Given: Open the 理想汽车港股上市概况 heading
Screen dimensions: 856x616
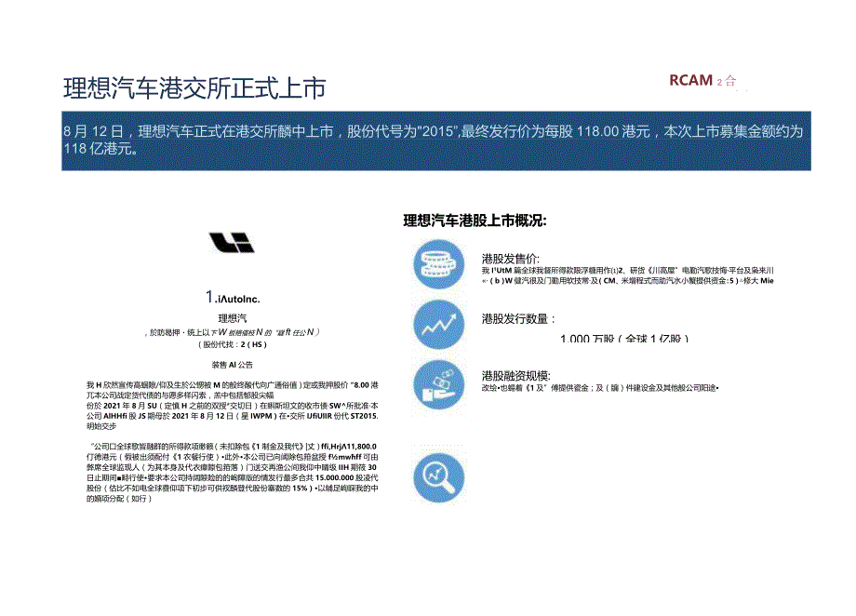Looking at the screenshot, I should (475, 220).
